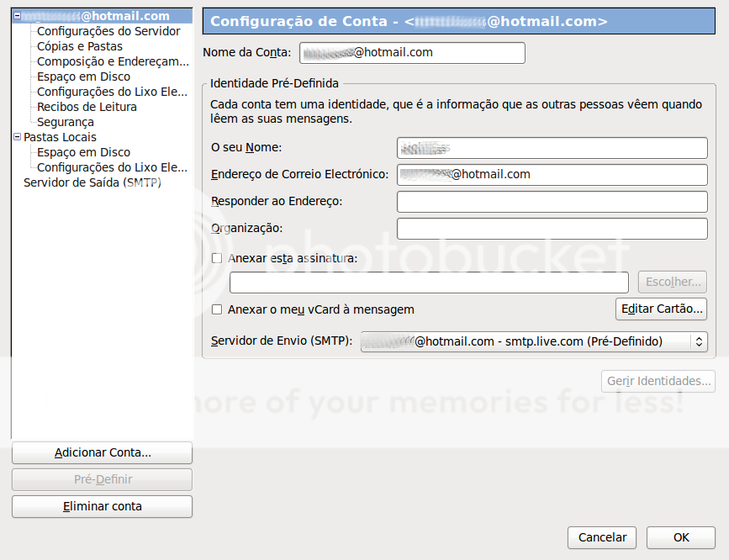Click Editar Cartão to edit the vCard
Viewport: 729px width, 560px height.
pos(661,309)
